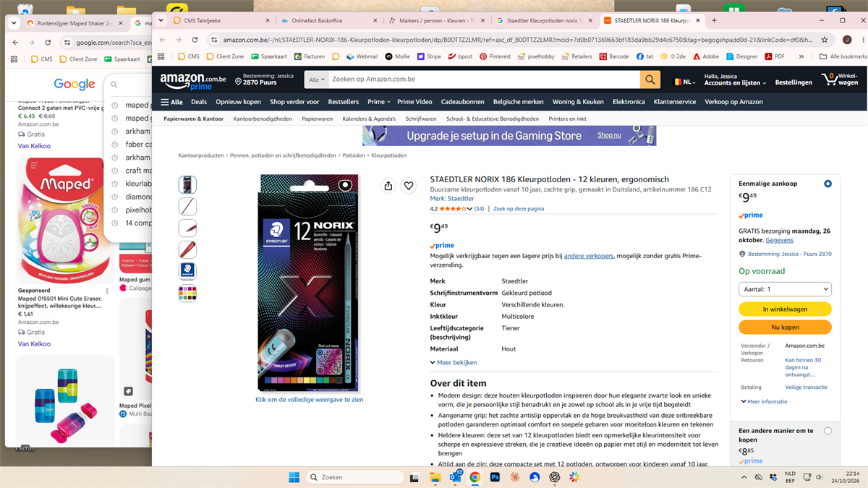Open the 'andere verkopers' link
The width and height of the screenshot is (868, 488).
[589, 256]
